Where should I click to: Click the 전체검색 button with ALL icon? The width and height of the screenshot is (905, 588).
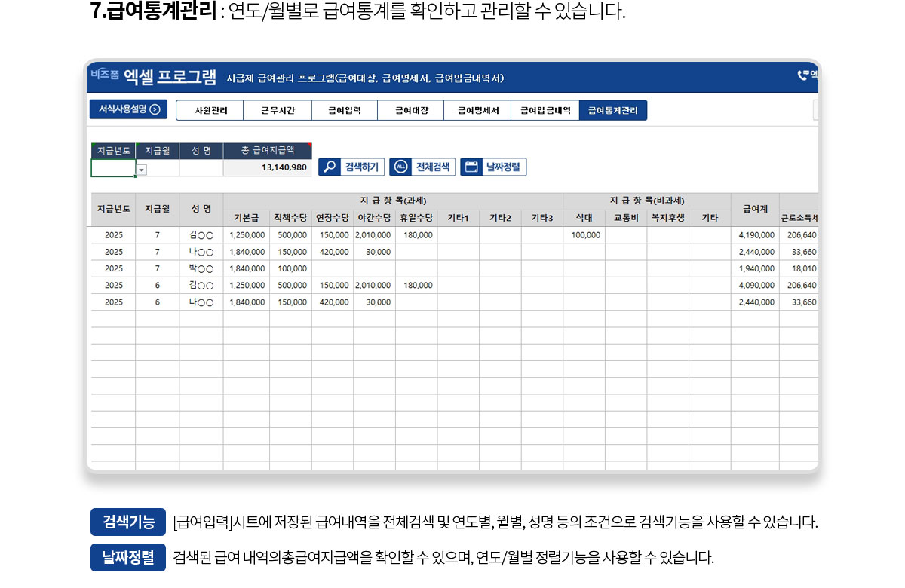point(422,167)
